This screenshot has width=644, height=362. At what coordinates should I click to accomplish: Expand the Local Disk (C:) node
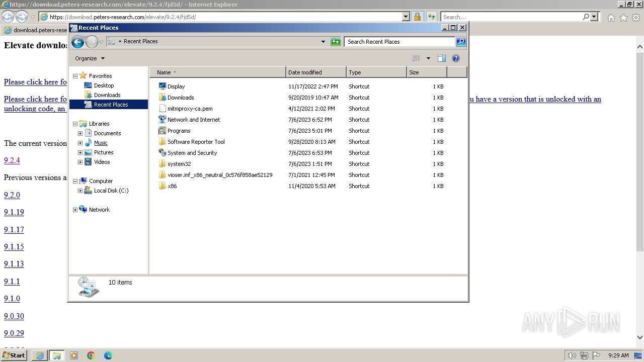[x=80, y=191]
